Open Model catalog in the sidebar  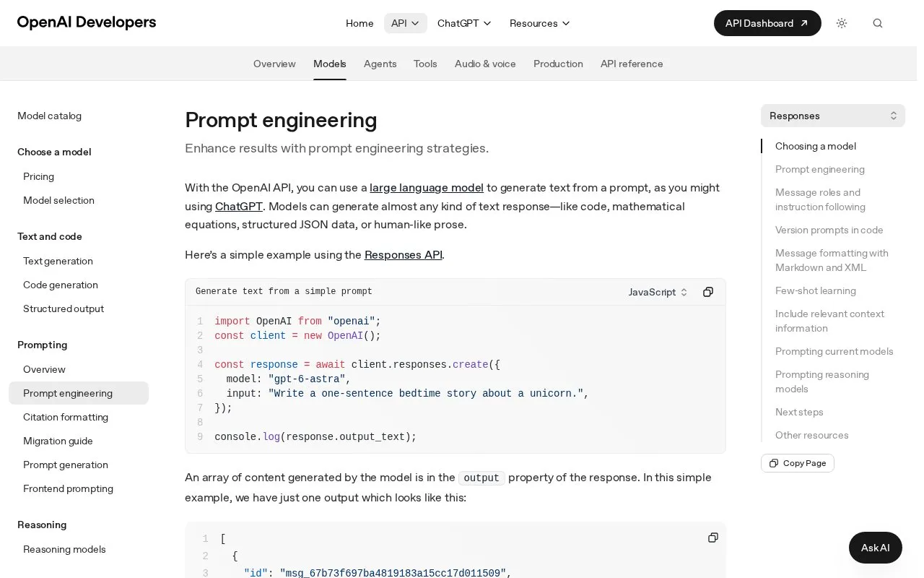click(49, 116)
